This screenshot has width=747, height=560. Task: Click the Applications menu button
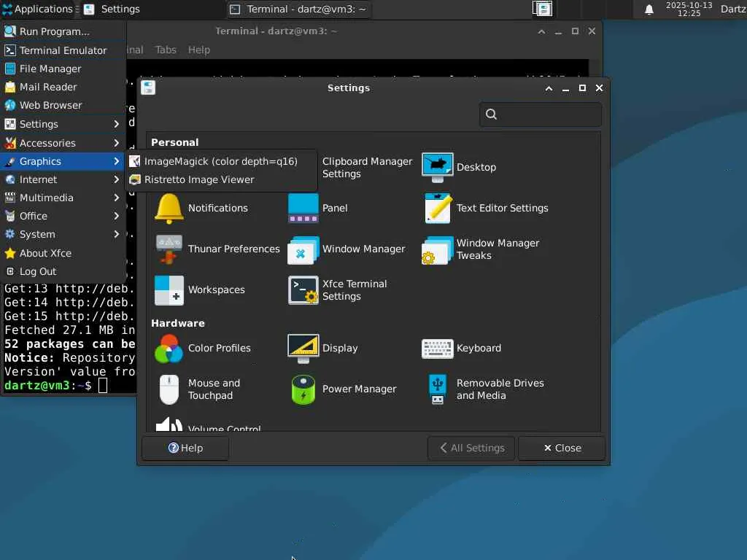click(x=38, y=9)
